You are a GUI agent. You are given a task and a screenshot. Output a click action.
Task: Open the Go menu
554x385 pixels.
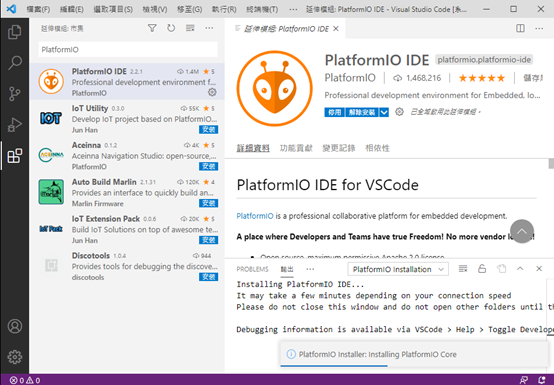[x=189, y=9]
